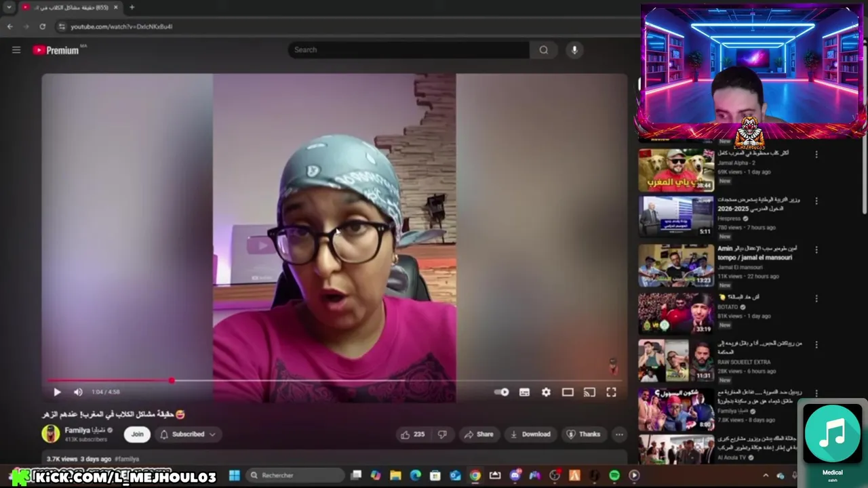Image resolution: width=868 pixels, height=488 pixels.
Task: Open options menu for Jamal El mansouri video
Action: [x=816, y=250]
